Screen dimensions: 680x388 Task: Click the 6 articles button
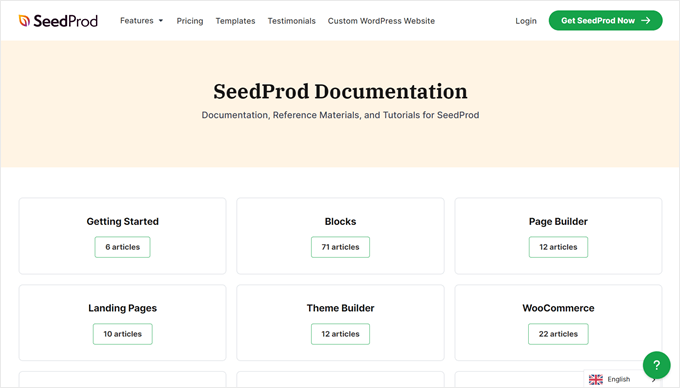123,247
